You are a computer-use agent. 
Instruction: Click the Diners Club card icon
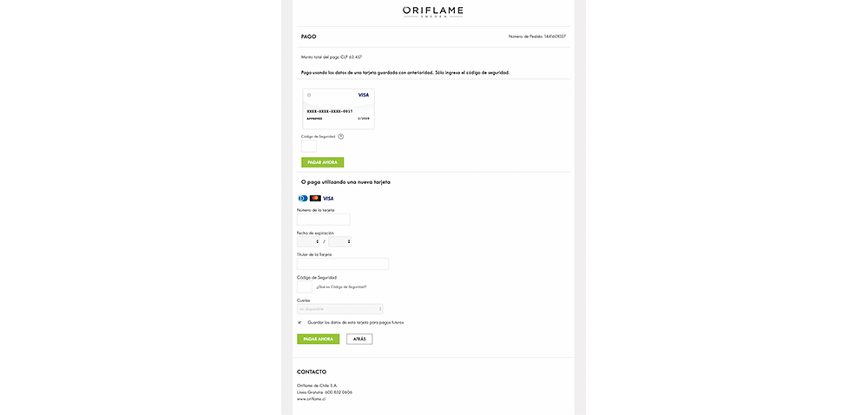303,198
